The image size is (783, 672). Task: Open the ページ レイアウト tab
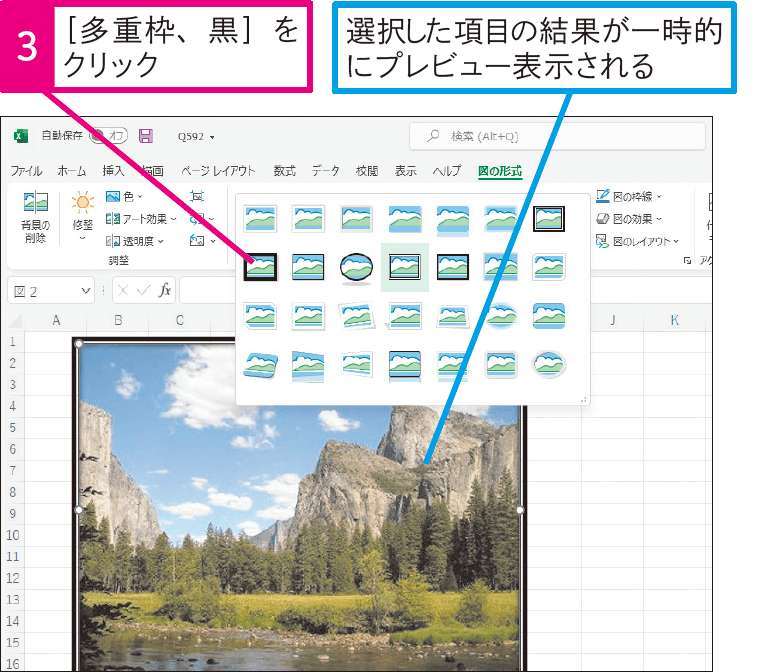218,171
